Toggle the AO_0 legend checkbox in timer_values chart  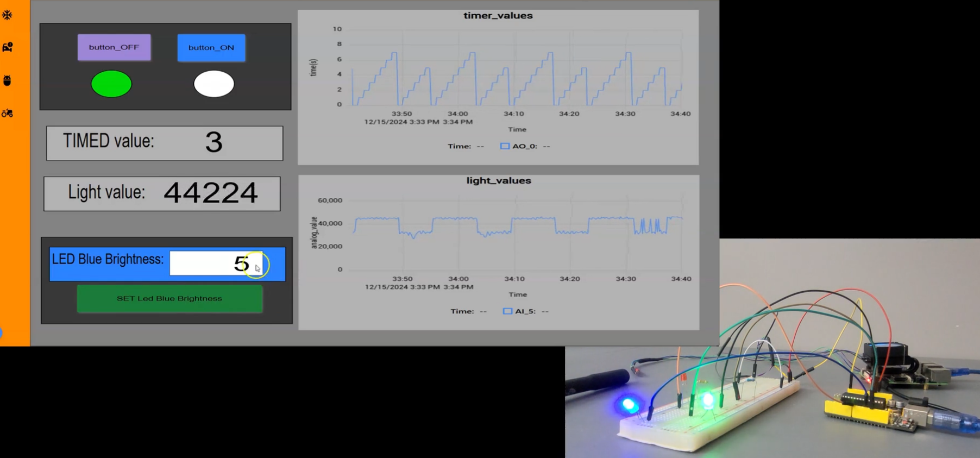[505, 146]
